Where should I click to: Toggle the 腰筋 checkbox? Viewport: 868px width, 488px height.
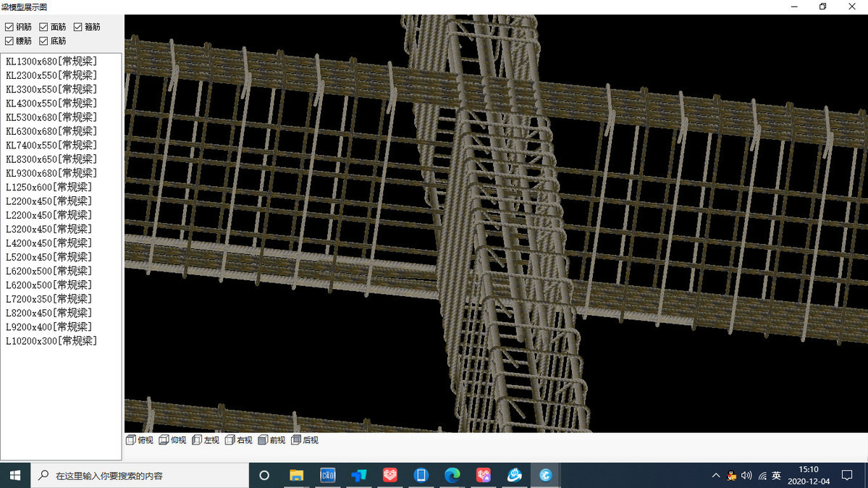click(9, 41)
